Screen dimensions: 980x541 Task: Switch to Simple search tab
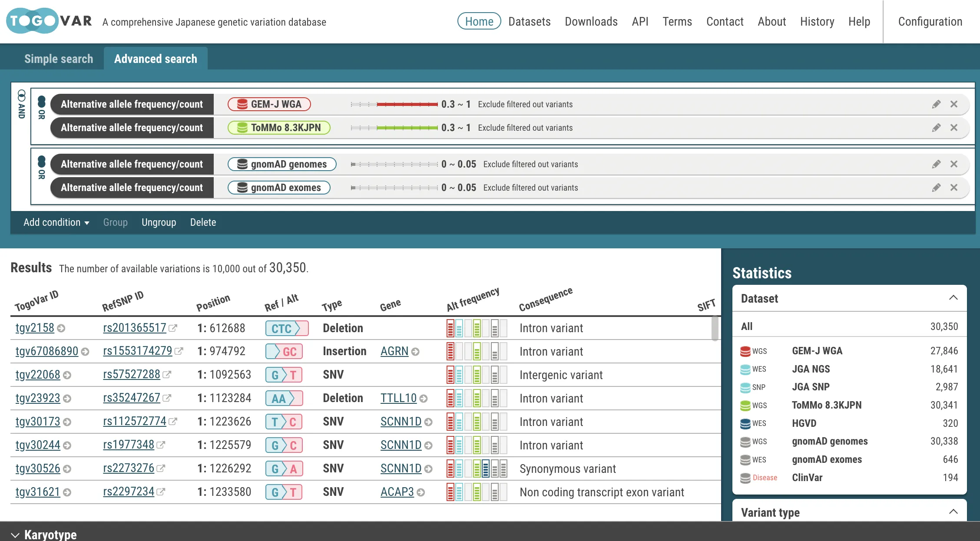pyautogui.click(x=59, y=59)
